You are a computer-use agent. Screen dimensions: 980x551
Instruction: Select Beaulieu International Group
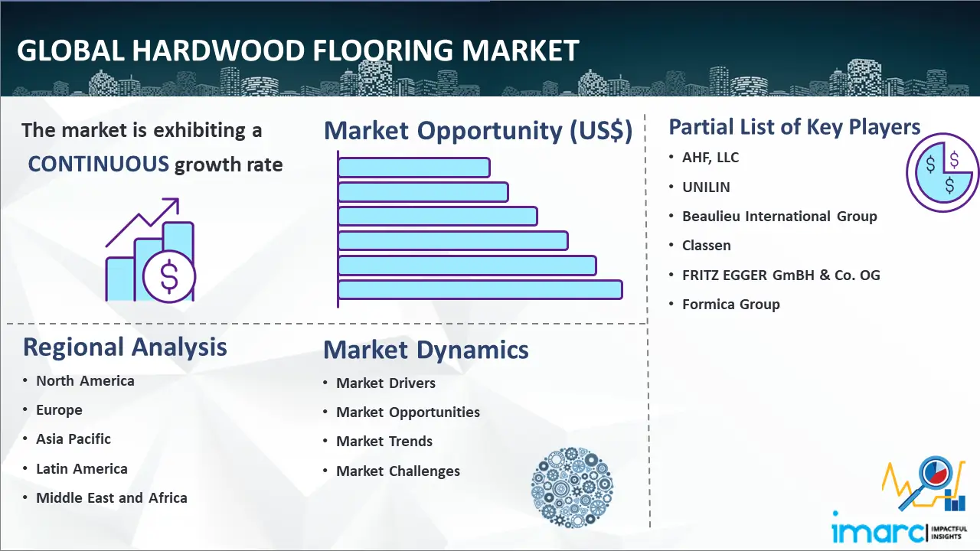pyautogui.click(x=779, y=217)
